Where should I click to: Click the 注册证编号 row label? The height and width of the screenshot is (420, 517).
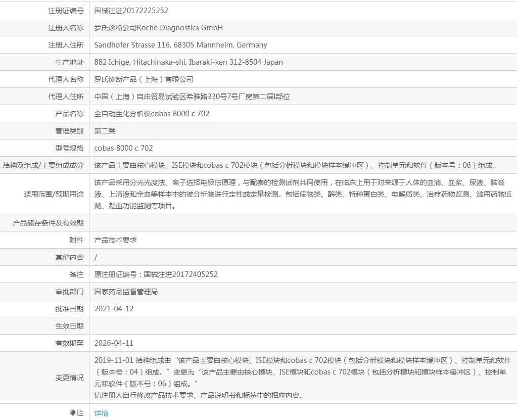coord(66,11)
